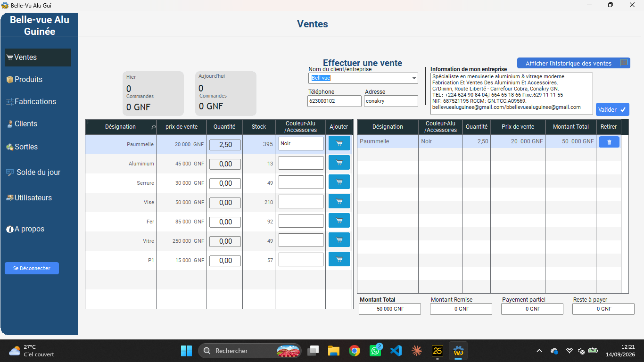
Task: Open the Visual Studio Code taskbar icon
Action: pyautogui.click(x=396, y=351)
